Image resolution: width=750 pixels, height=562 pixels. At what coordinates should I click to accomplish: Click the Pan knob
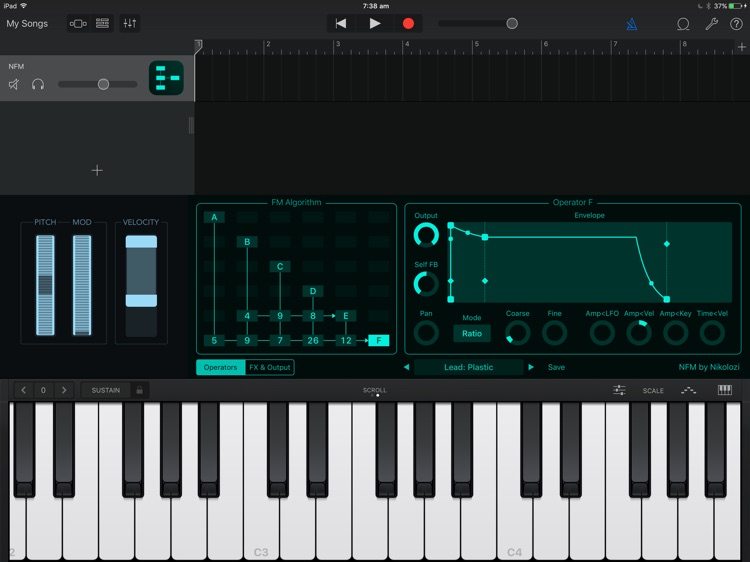pyautogui.click(x=426, y=333)
